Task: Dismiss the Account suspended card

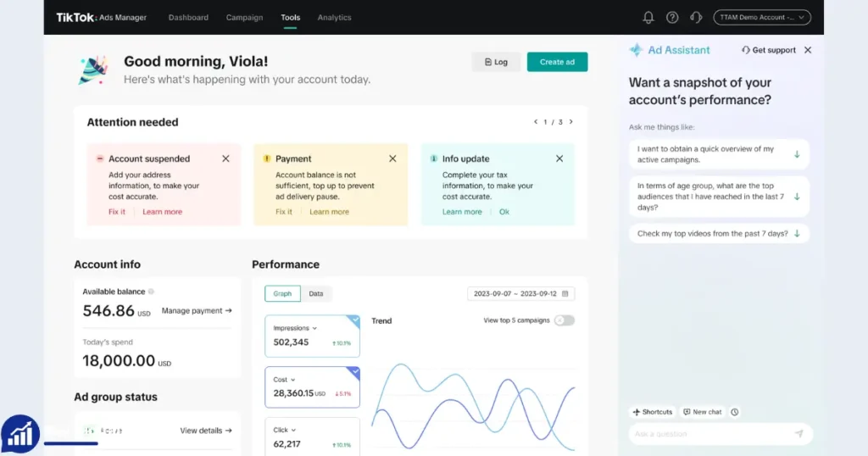Action: pyautogui.click(x=225, y=158)
